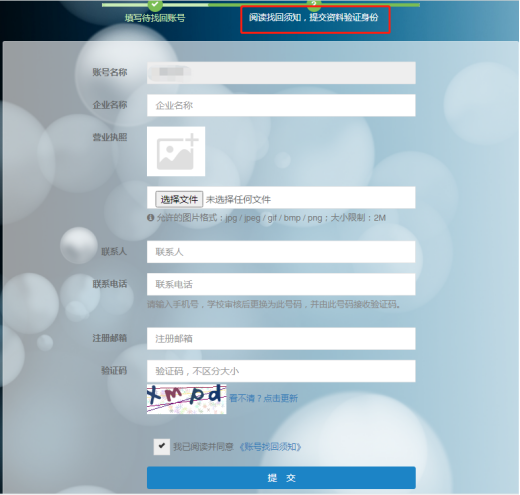Screen dimensions: 520x495
Task: Click the 我已阅读并同意 label text
Action: (x=203, y=447)
